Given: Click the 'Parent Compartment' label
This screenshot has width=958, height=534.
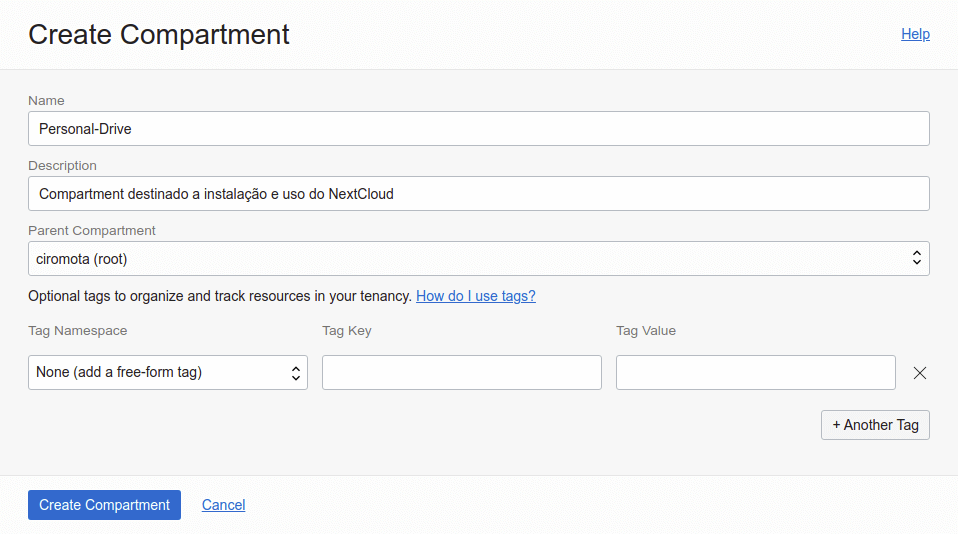Looking at the screenshot, I should tap(92, 231).
